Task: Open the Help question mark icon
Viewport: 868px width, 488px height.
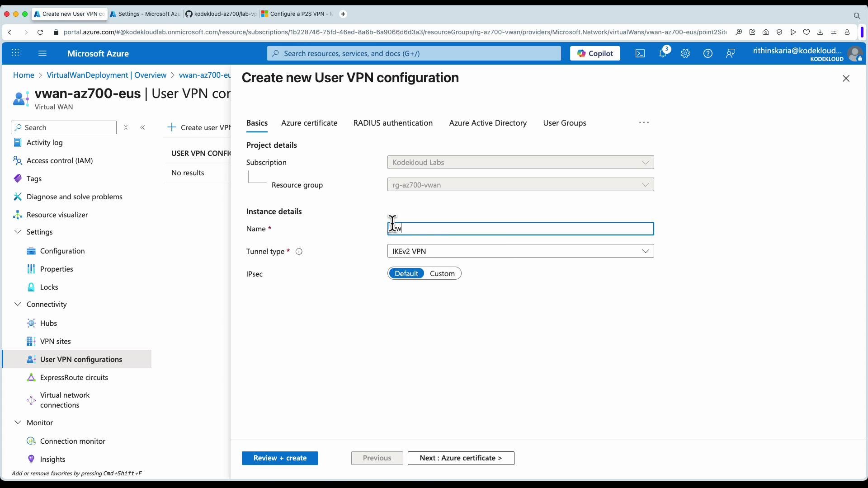Action: (x=708, y=53)
